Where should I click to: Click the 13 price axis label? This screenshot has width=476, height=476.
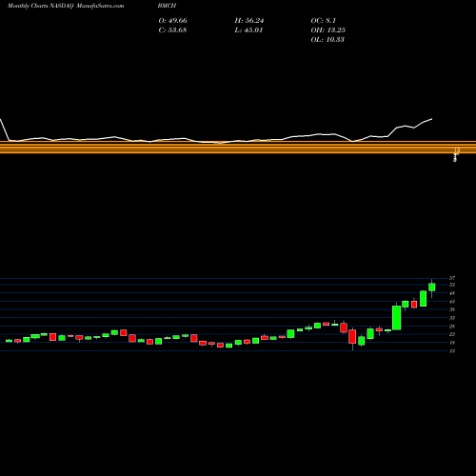coord(452,351)
